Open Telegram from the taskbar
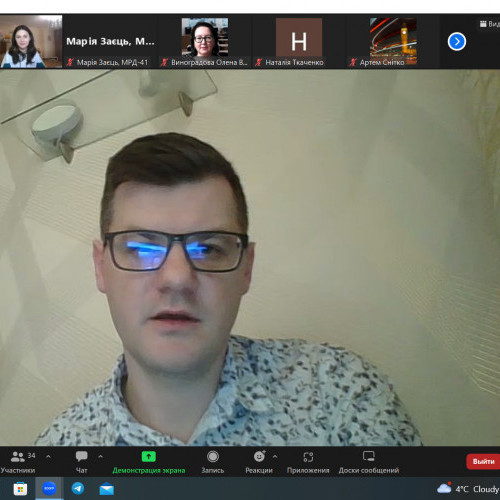The image size is (500, 500). point(78,489)
